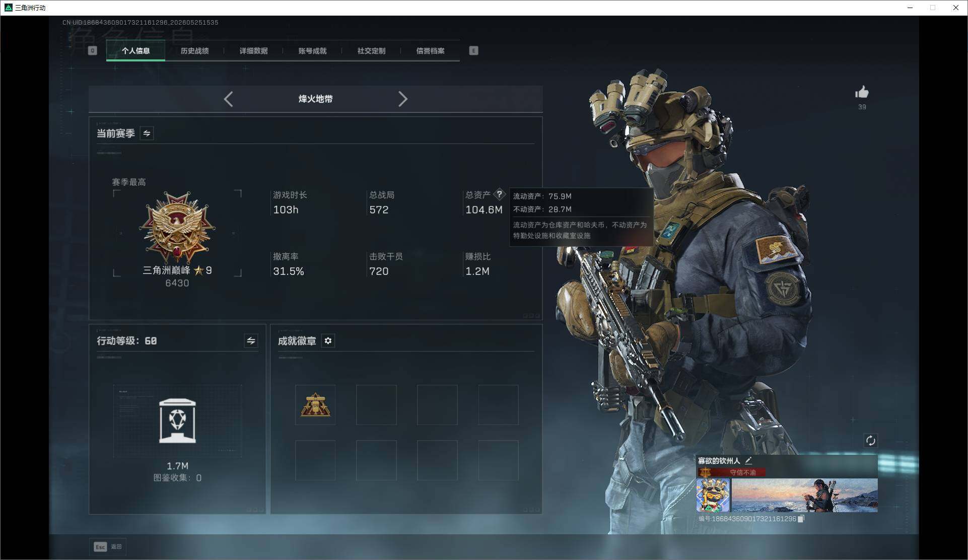Click the 赚损比 1.2M value
This screenshot has height=560, width=968.
pos(477,271)
